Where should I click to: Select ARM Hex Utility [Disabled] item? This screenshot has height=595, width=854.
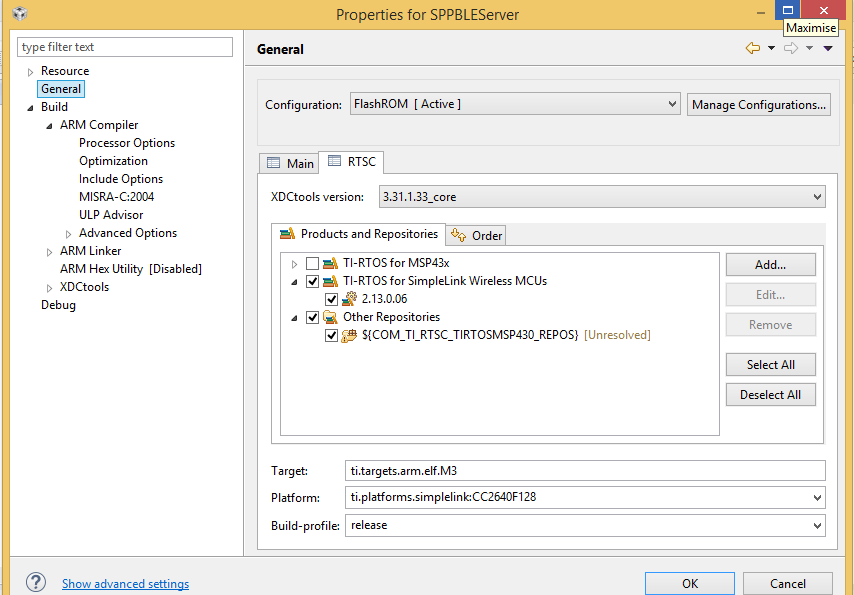(x=131, y=269)
